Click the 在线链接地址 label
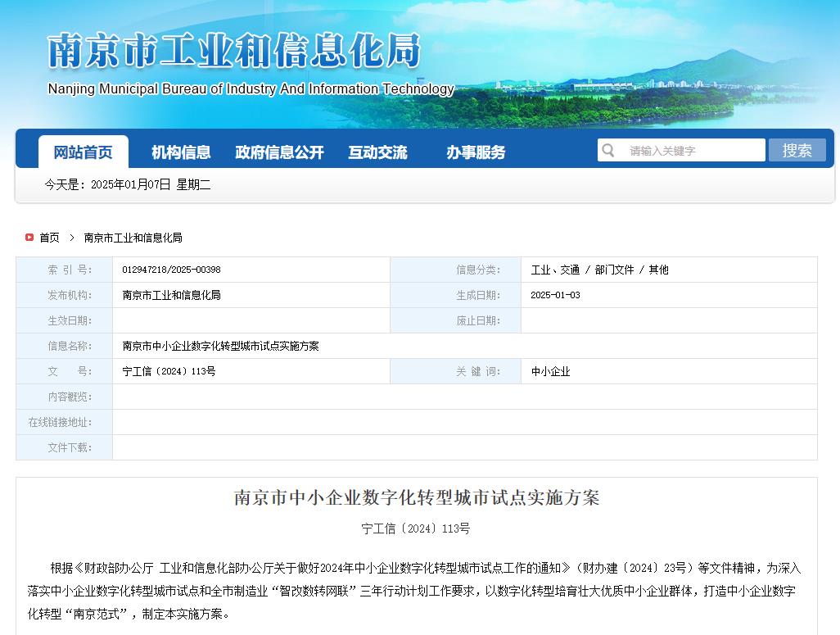840x635 pixels. (60, 422)
